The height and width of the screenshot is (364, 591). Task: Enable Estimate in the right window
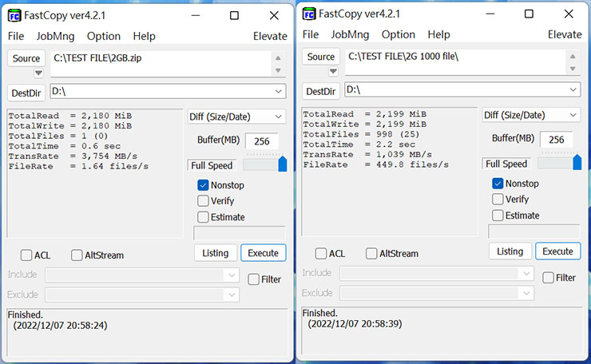pyautogui.click(x=498, y=216)
